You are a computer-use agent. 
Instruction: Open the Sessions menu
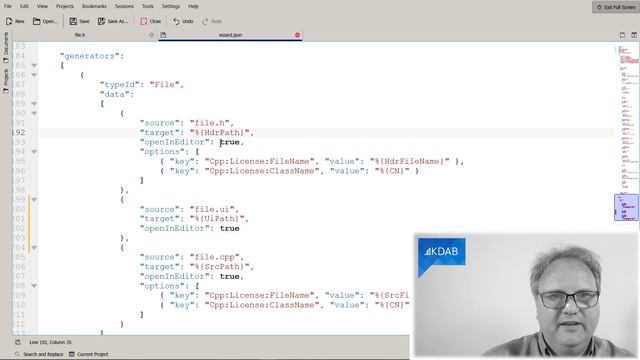[124, 6]
